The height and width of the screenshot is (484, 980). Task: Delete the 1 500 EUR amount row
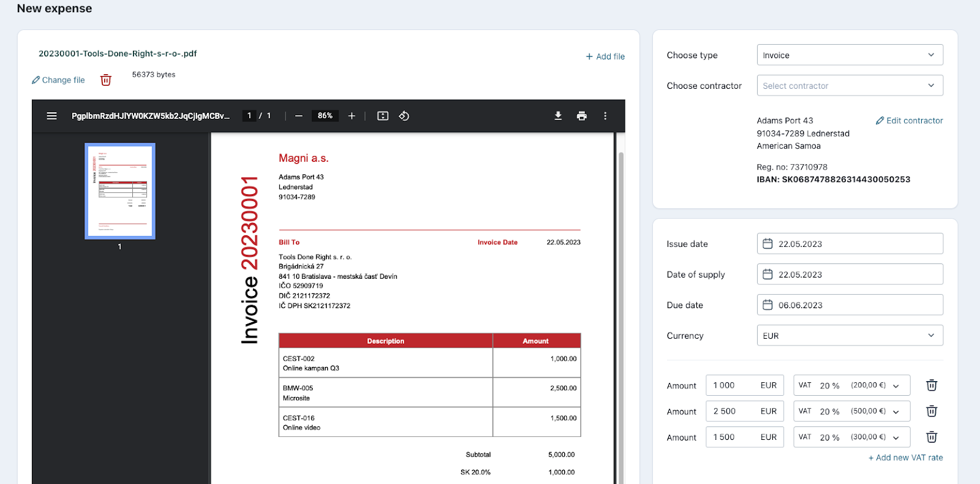point(932,437)
